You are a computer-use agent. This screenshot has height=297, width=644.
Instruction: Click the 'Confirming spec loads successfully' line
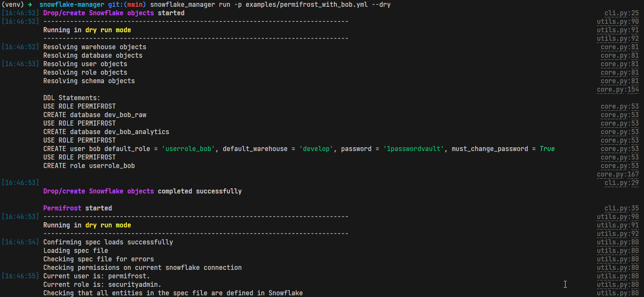[x=108, y=242]
